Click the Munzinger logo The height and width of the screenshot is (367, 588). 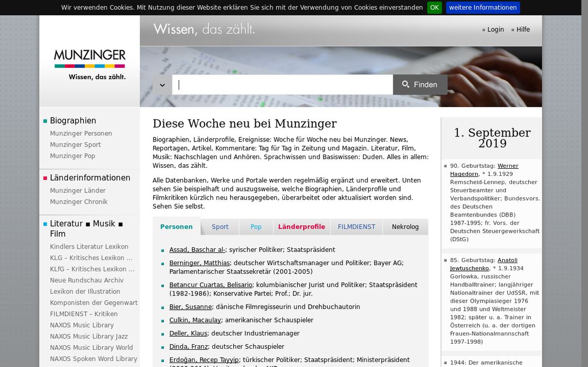[90, 64]
